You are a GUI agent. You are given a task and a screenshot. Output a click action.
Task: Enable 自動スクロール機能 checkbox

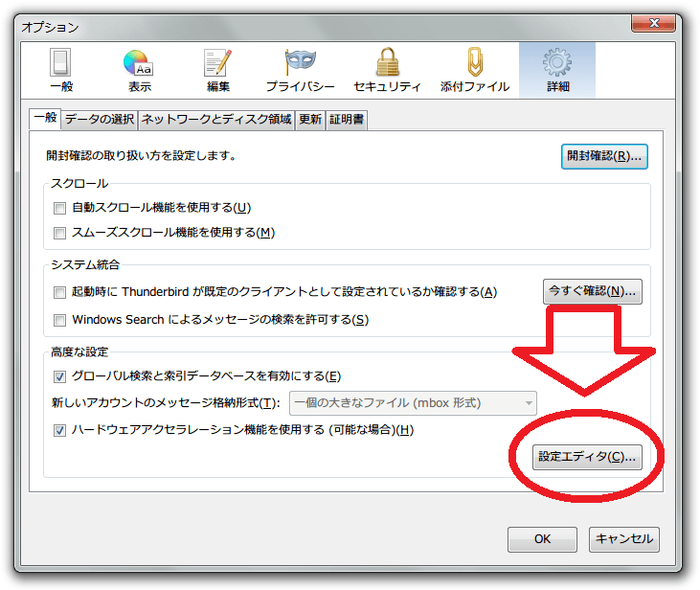[x=60, y=208]
